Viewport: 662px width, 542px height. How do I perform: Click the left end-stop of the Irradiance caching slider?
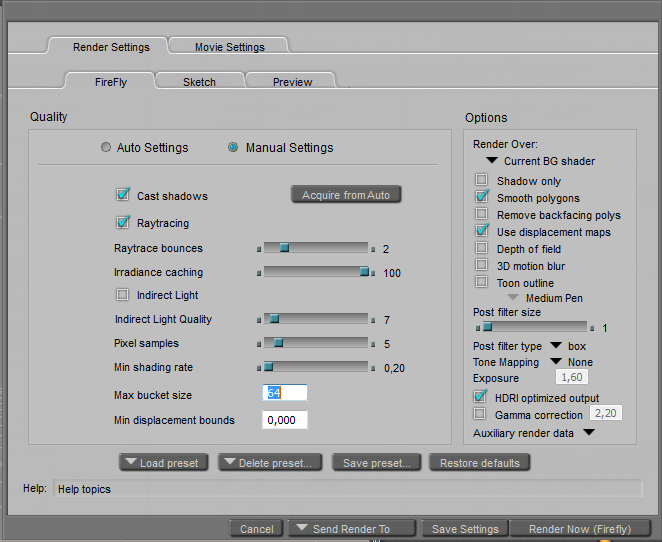click(259, 274)
